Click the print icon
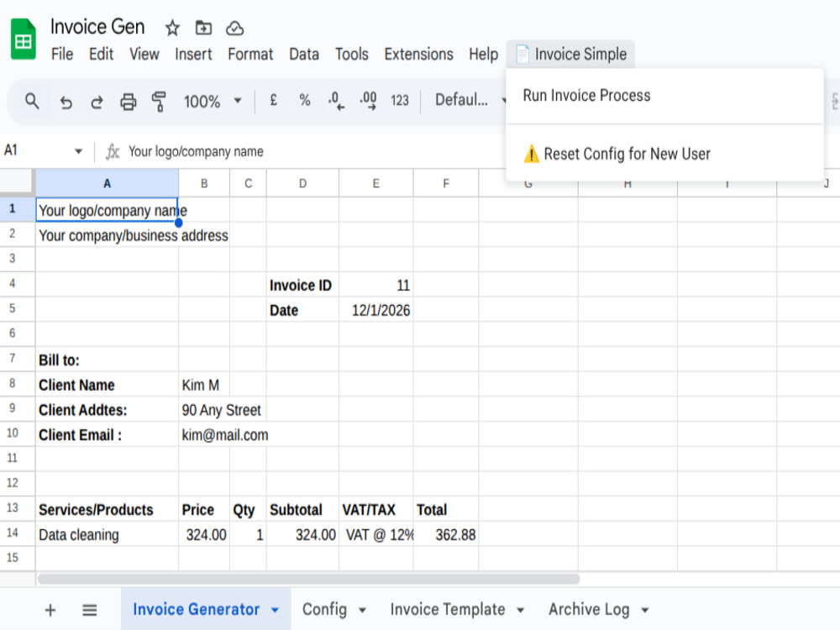 (128, 102)
